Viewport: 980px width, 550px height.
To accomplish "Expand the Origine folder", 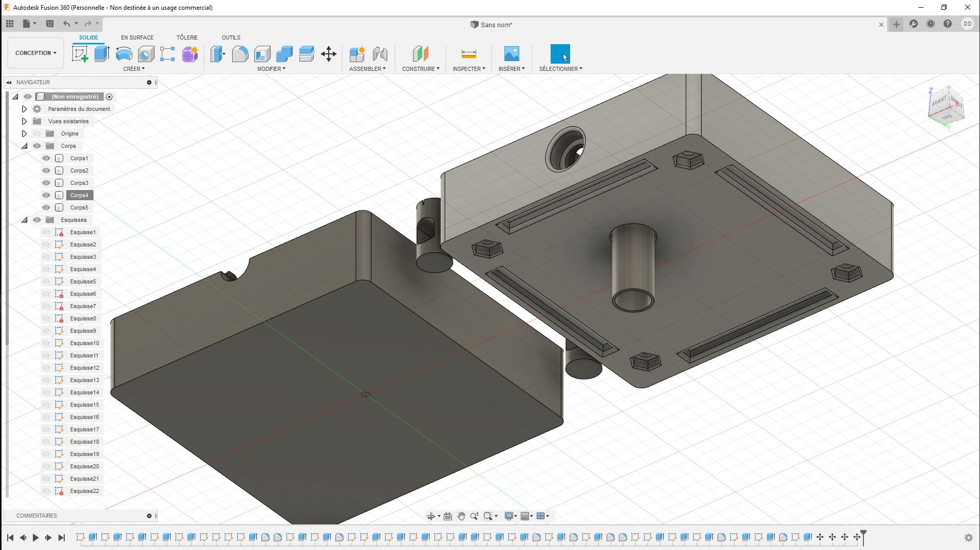I will [x=24, y=134].
